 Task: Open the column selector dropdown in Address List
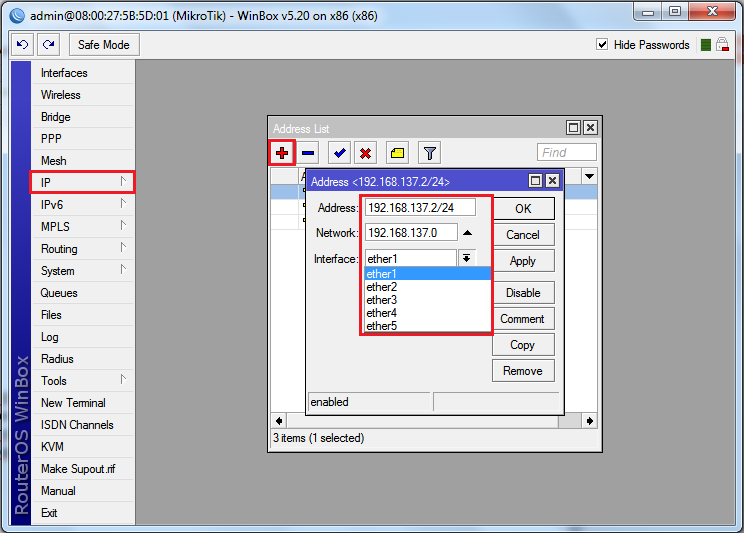tap(589, 176)
